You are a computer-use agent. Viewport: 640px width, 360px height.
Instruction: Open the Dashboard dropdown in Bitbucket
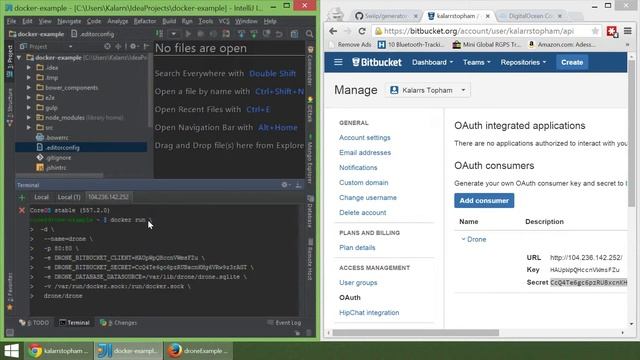(x=432, y=62)
